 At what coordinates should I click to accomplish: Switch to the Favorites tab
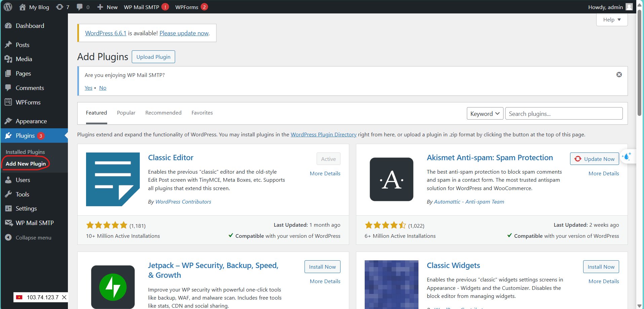[x=202, y=113]
